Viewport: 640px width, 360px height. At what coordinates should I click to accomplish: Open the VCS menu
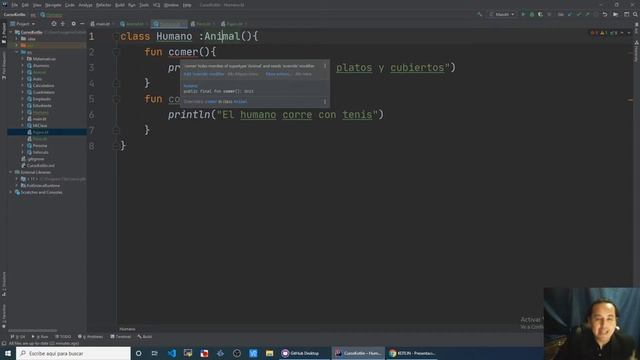(156, 5)
